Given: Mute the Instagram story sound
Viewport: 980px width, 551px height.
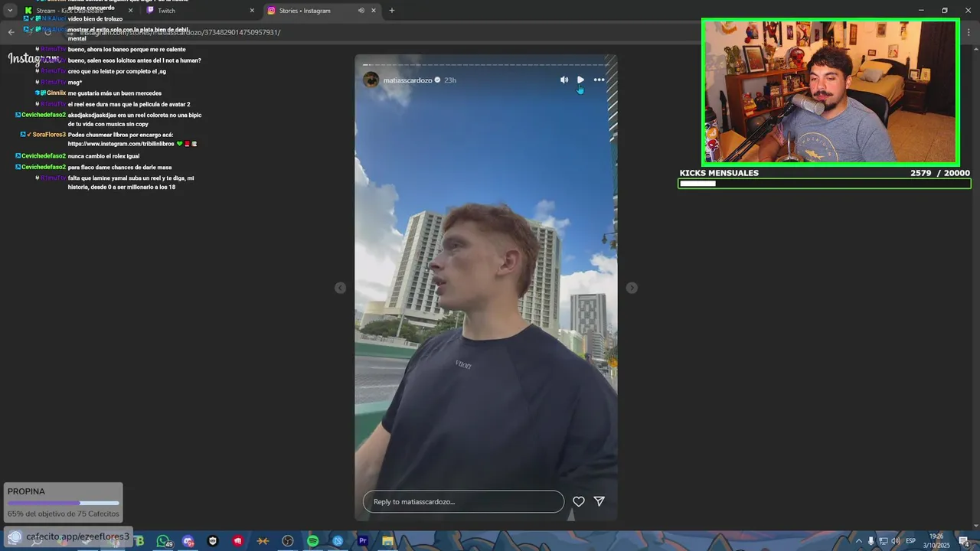Looking at the screenshot, I should 564,80.
